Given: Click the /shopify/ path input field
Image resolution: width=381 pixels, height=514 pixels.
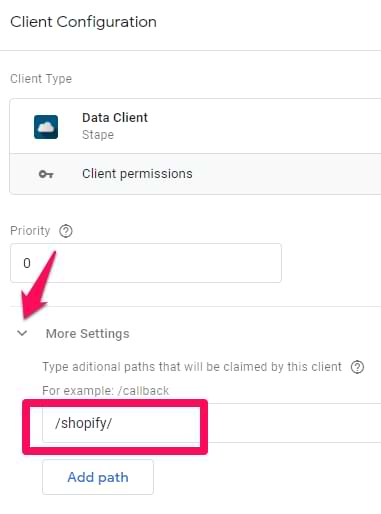Looking at the screenshot, I should pyautogui.click(x=121, y=423).
